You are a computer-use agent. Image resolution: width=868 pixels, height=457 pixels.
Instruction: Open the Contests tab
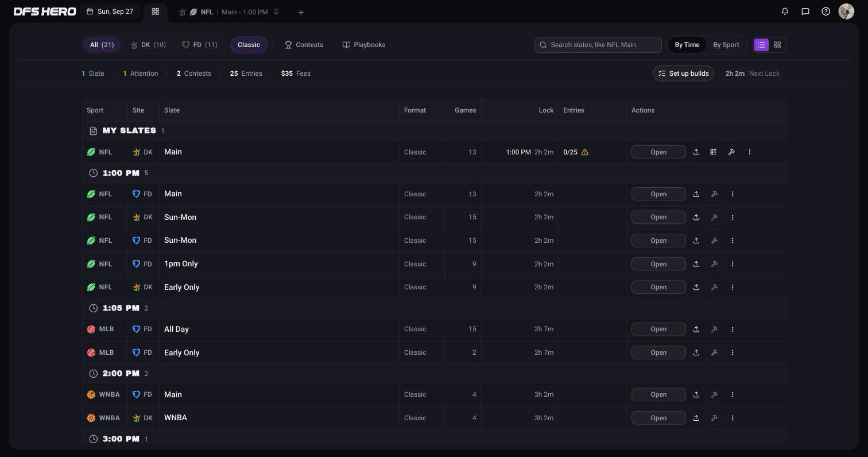tap(304, 45)
